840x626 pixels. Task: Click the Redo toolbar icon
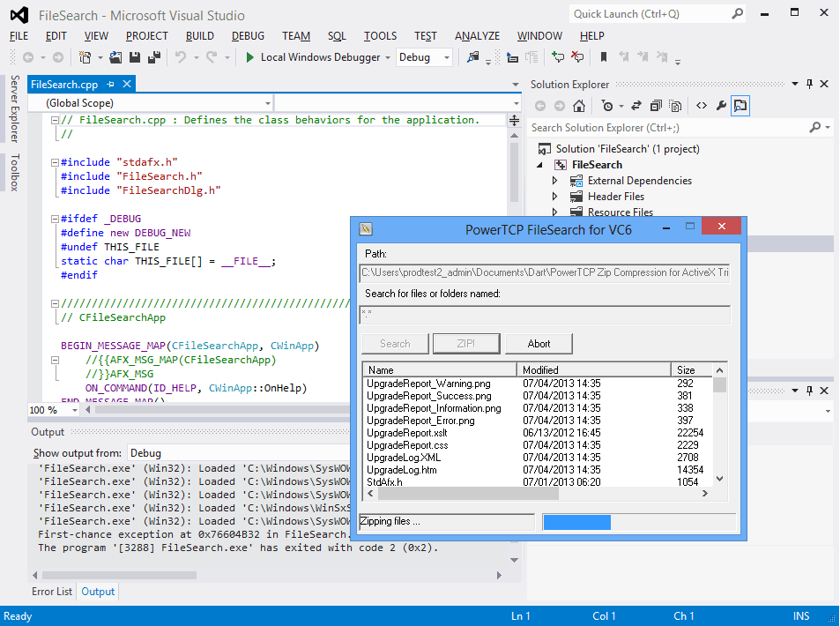tap(212, 57)
